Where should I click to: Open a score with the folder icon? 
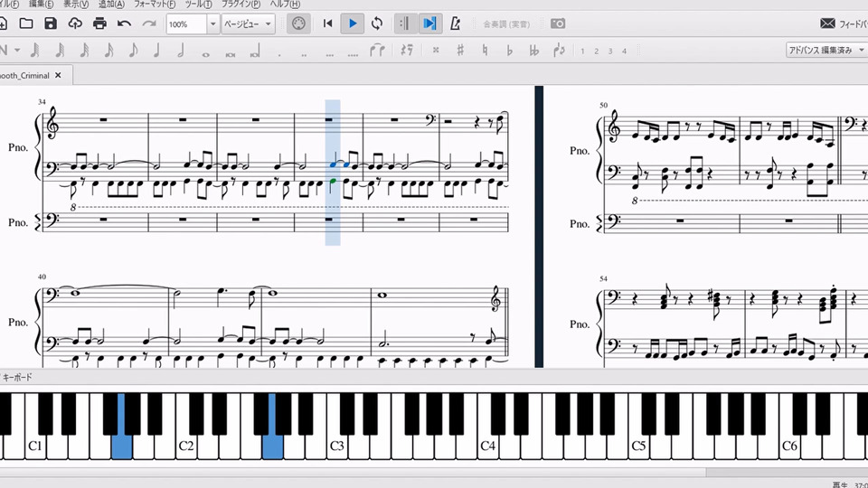pos(26,23)
